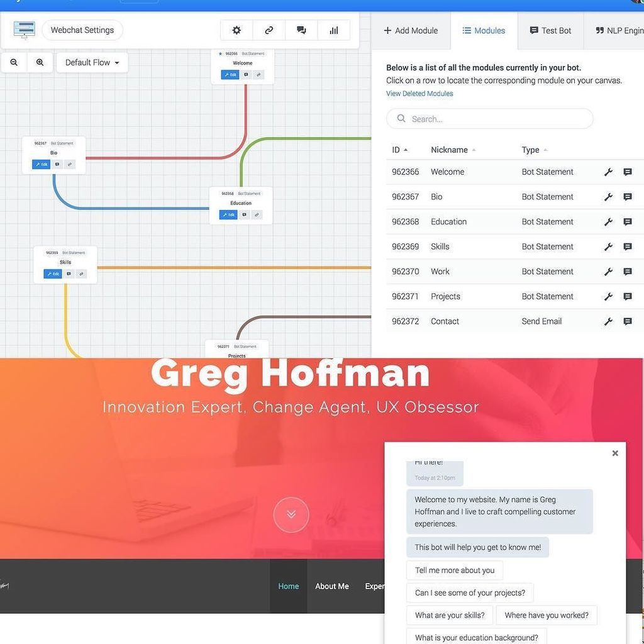
Task: Click the circular scroll-down chevron on the page
Action: coord(291,514)
